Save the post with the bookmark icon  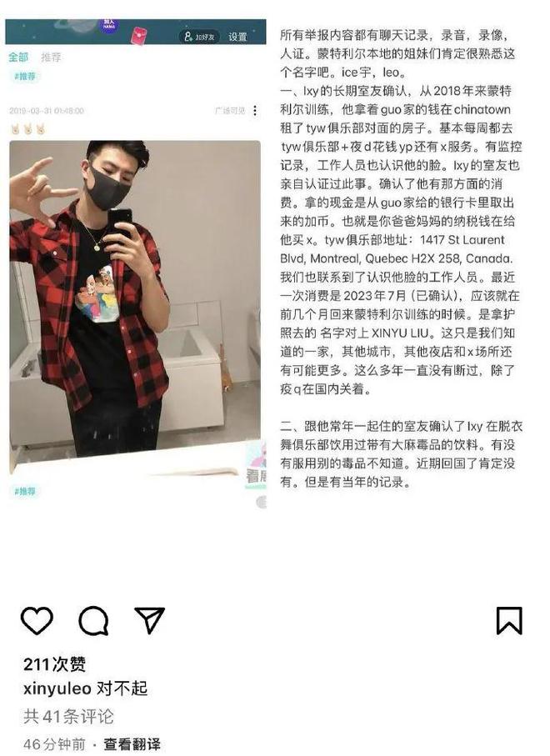(x=509, y=620)
